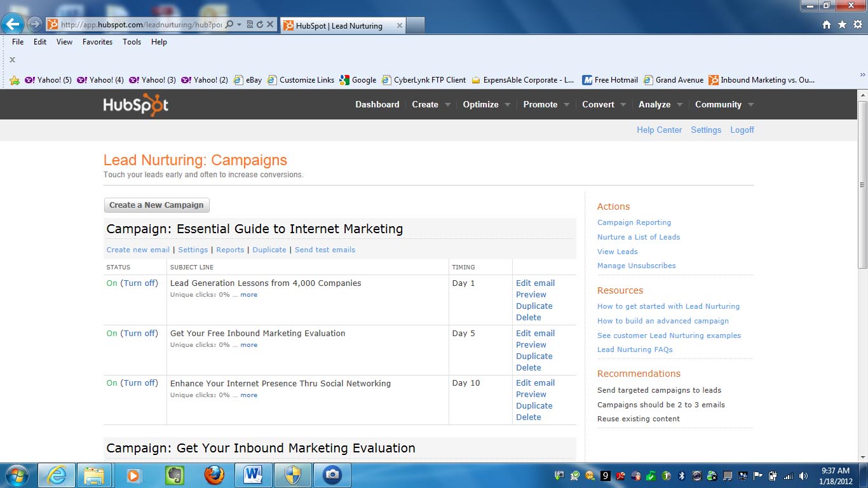Turn off Enhance Your Internet Presence email
868x488 pixels.
coord(139,383)
